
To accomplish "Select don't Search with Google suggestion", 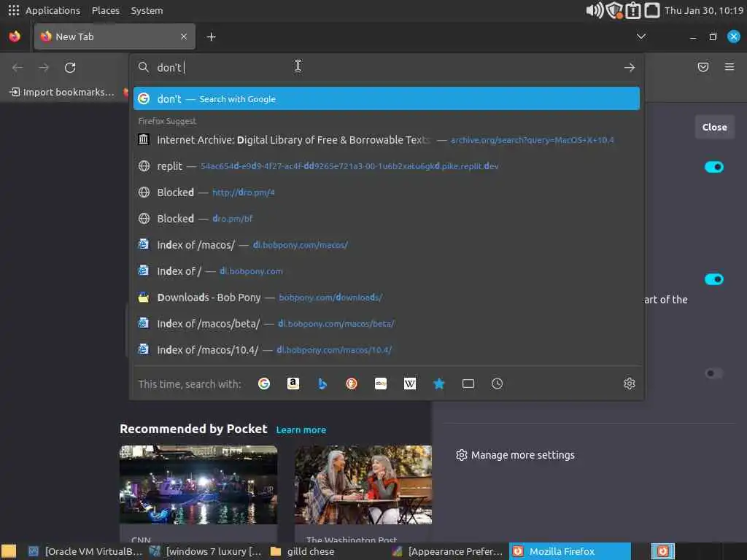I will click(387, 98).
